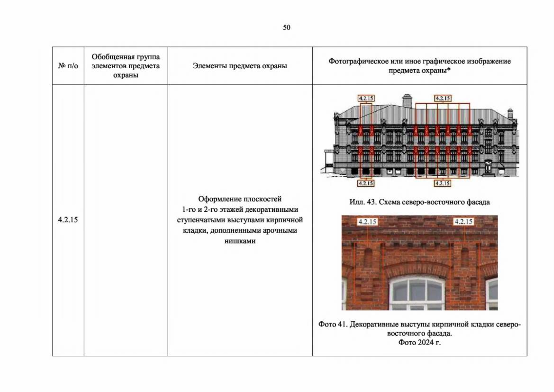554x392 pixels.
Task: Select the 'Фотографическое или иное графическое изображение' header
Action: [x=419, y=66]
